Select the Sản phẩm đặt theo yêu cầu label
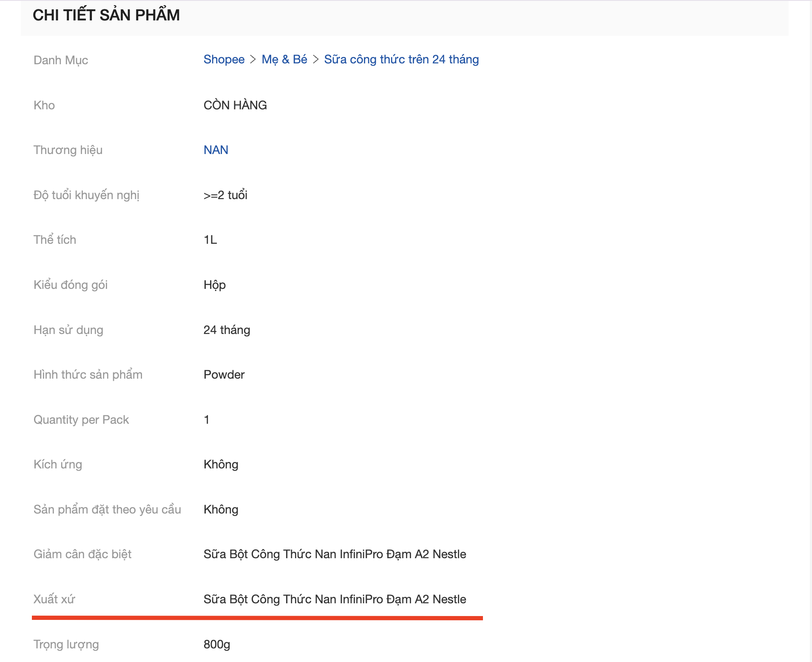Image resolution: width=812 pixels, height=662 pixels. tap(107, 509)
